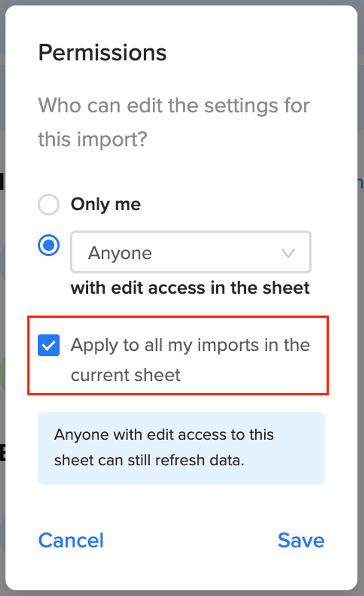This screenshot has width=364, height=596.
Task: Click the chevron arrow in the Anyone dropdown
Action: [x=288, y=253]
